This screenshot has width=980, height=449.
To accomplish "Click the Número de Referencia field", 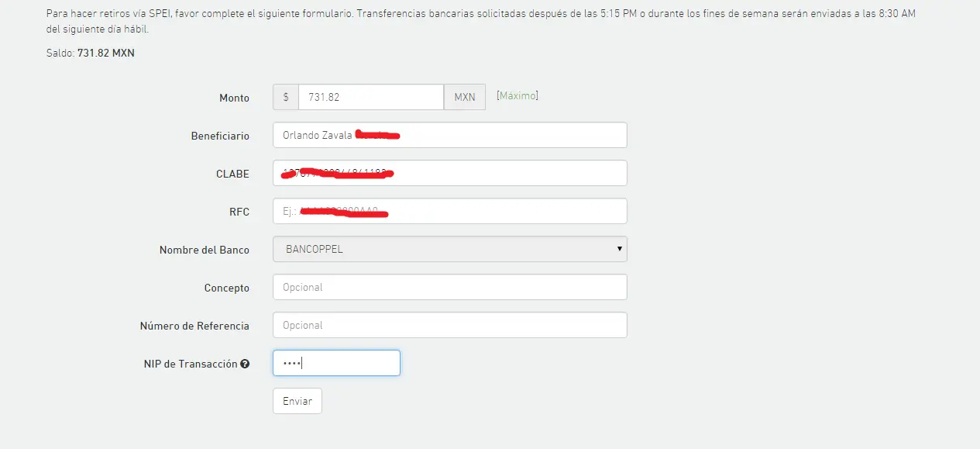I will coord(450,325).
